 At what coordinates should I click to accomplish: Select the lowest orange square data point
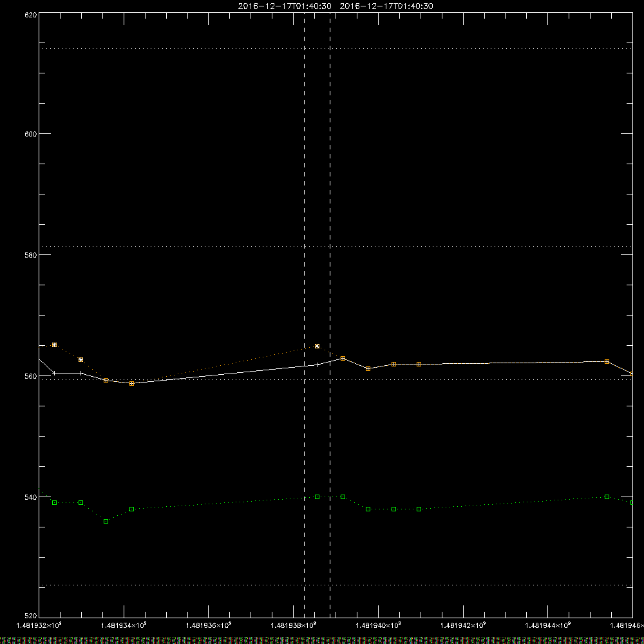[132, 384]
